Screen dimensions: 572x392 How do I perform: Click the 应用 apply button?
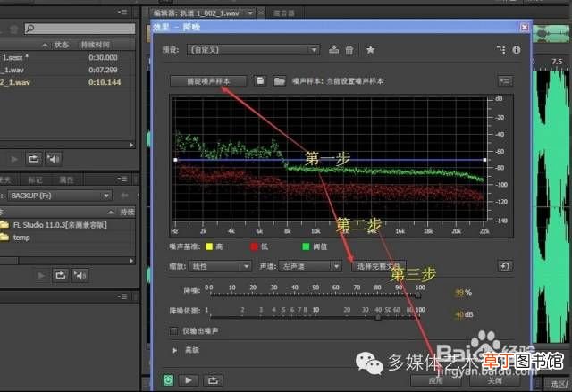click(435, 381)
